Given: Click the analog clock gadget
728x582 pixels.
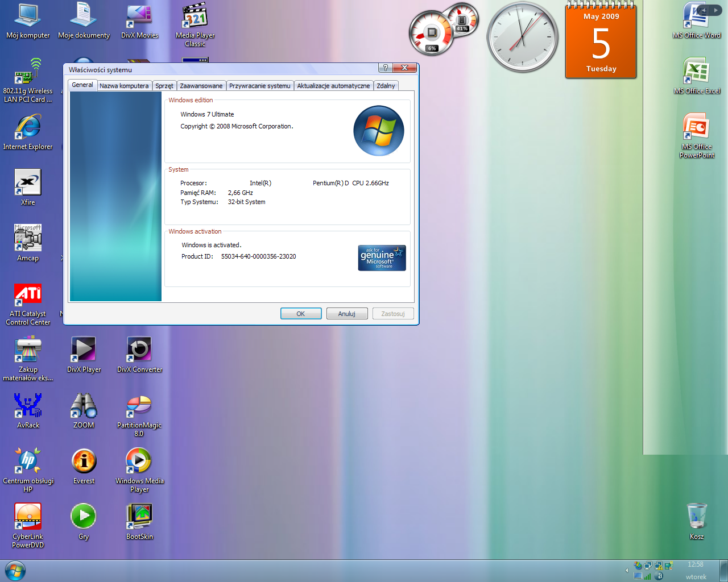Looking at the screenshot, I should click(523, 37).
